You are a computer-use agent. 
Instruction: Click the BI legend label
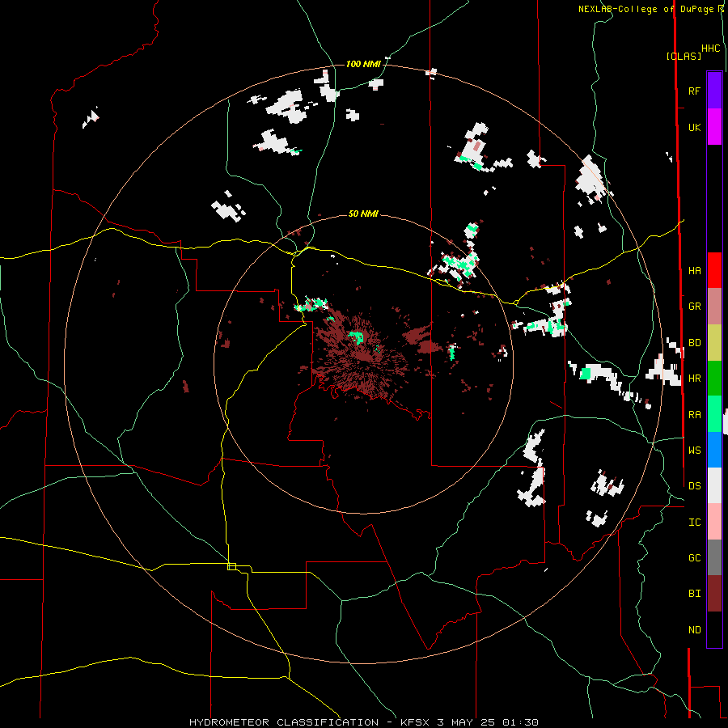pyautogui.click(x=694, y=594)
